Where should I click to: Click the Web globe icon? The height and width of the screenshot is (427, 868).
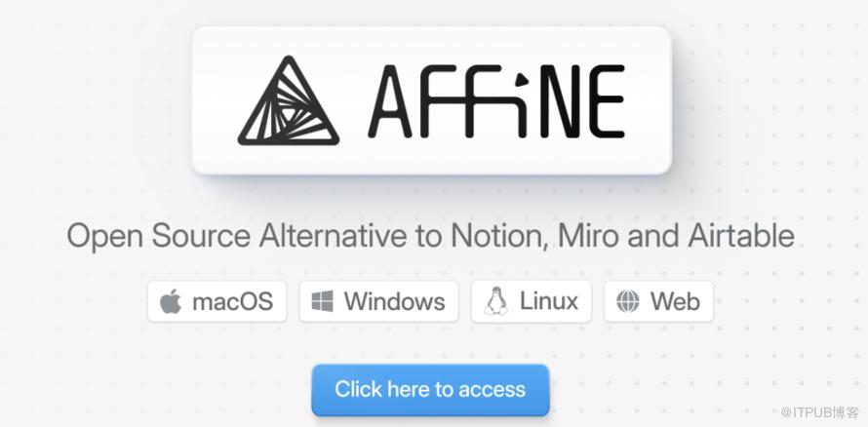click(x=628, y=302)
